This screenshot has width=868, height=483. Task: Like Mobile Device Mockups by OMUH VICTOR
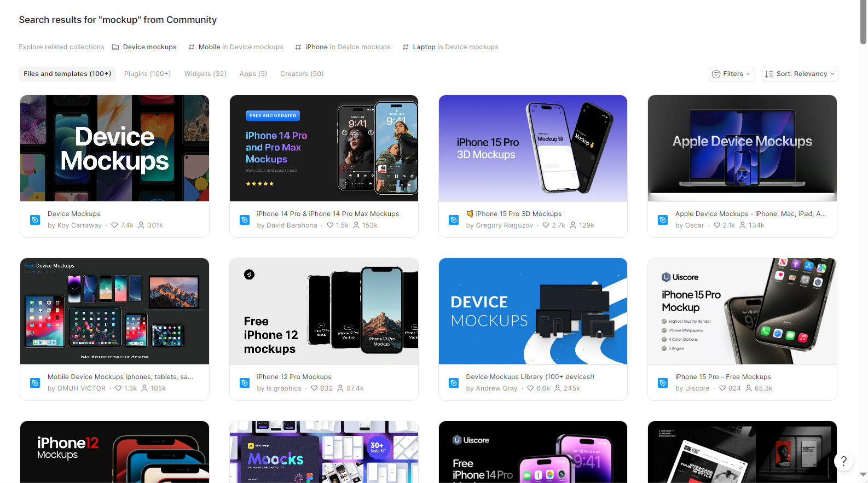[118, 388]
